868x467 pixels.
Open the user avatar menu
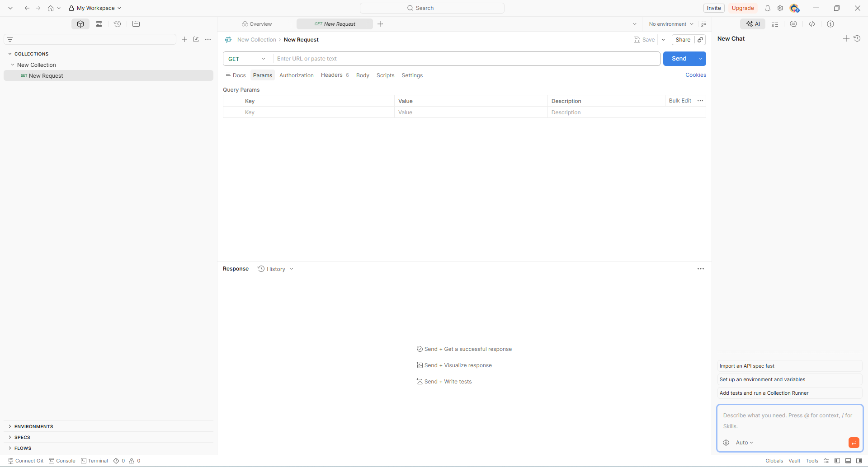(x=794, y=8)
